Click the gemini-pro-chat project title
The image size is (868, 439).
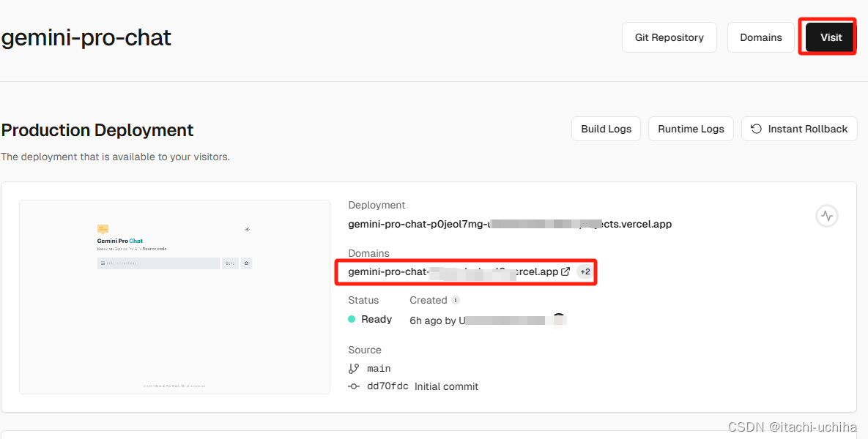point(86,37)
